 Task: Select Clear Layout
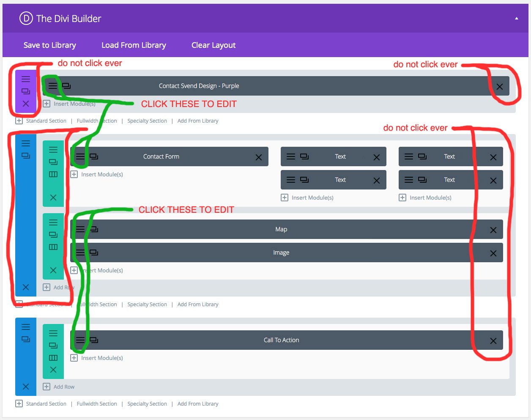point(213,45)
